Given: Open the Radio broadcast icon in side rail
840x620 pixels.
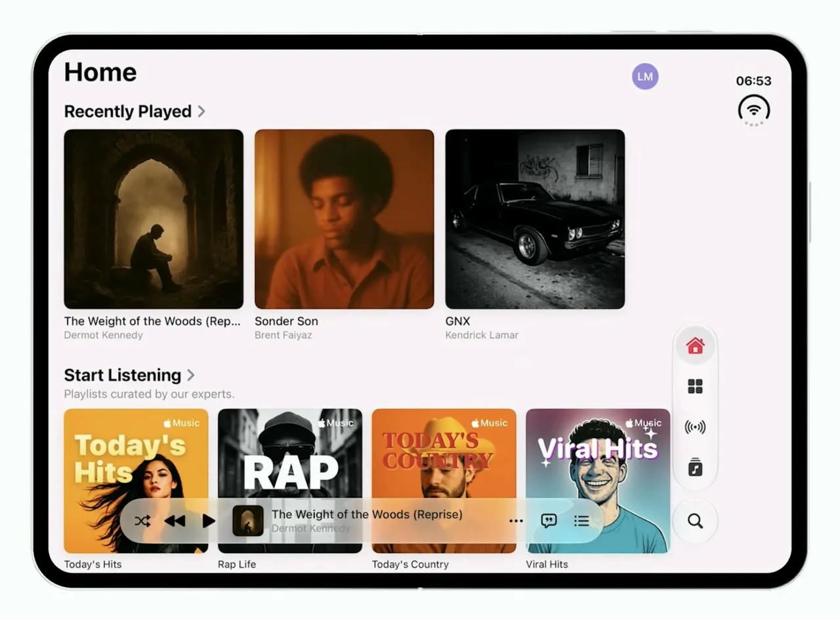Looking at the screenshot, I should (x=695, y=427).
